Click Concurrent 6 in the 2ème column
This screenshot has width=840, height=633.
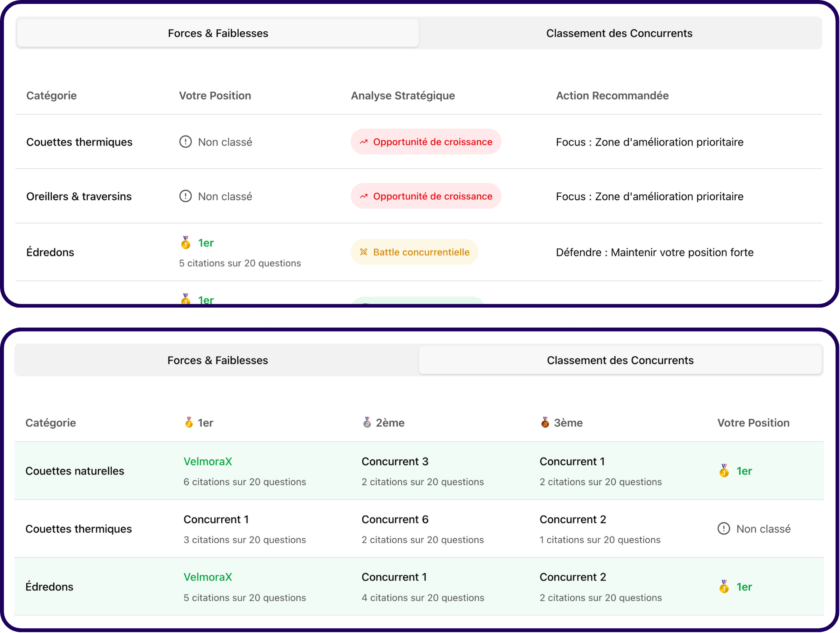coord(395,519)
